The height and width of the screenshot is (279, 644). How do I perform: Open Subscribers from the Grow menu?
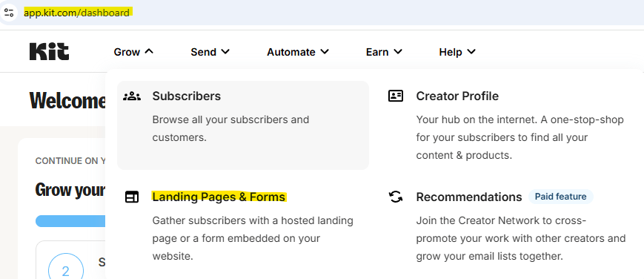pyautogui.click(x=243, y=125)
